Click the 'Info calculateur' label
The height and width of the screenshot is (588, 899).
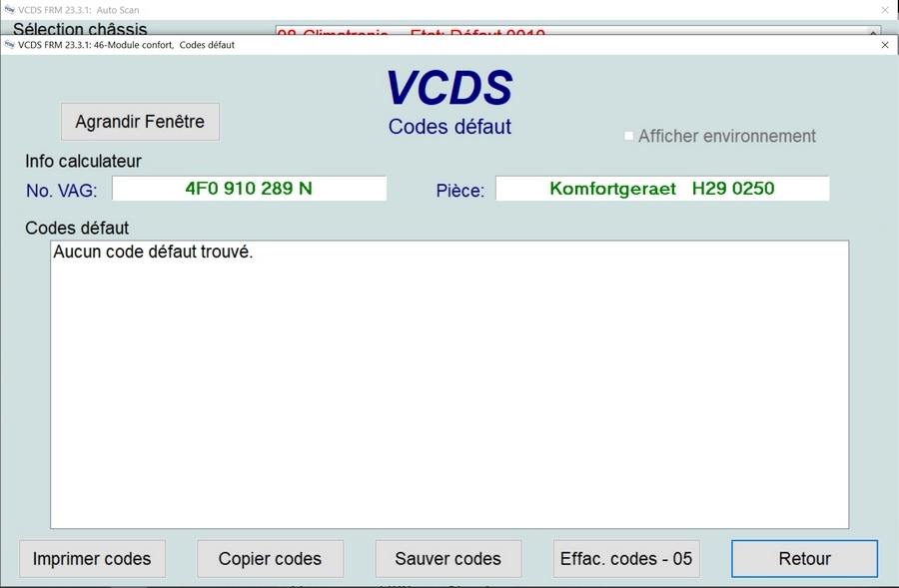(83, 161)
